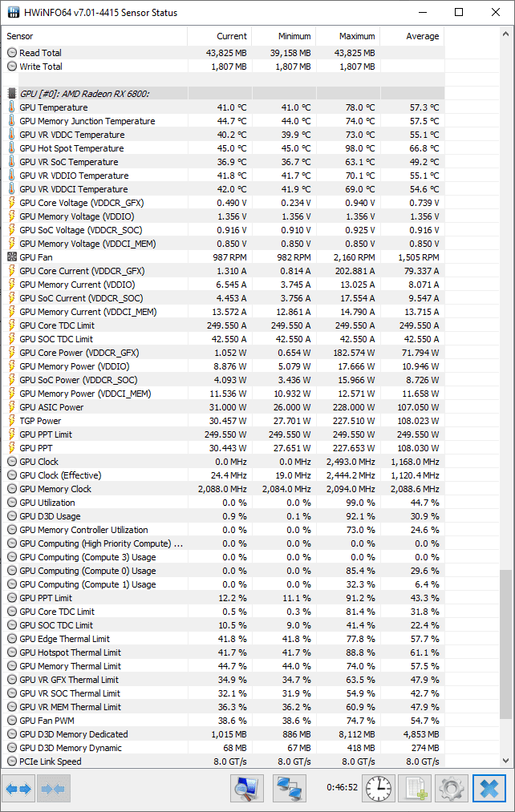The width and height of the screenshot is (515, 812).
Task: Select the GPU SoC Voltage (VDDCR_SOC) row
Action: 223,230
